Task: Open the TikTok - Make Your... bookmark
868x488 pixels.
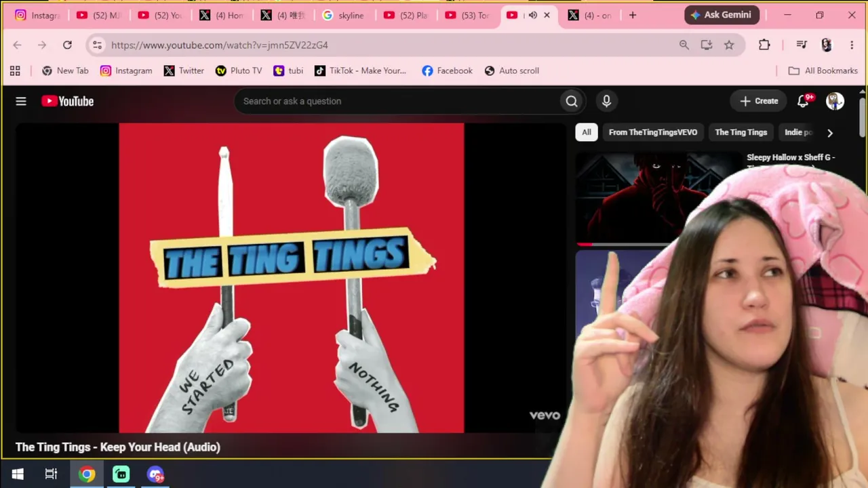Action: pos(360,70)
